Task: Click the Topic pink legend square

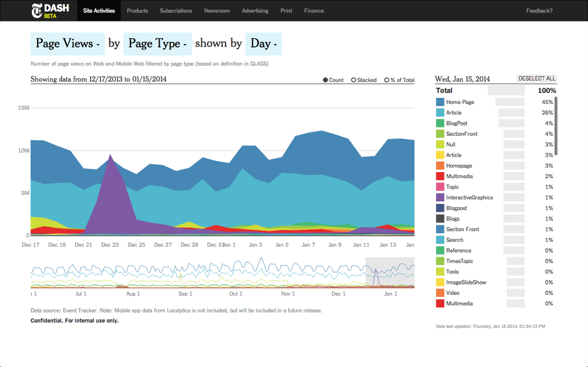Action: click(440, 187)
